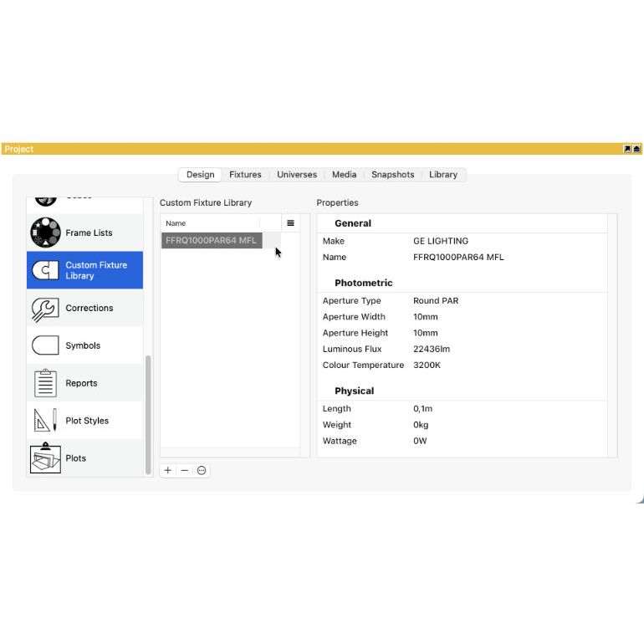Image resolution: width=644 pixels, height=644 pixels.
Task: Click the sidebar vertical scrollbar
Action: click(148, 414)
